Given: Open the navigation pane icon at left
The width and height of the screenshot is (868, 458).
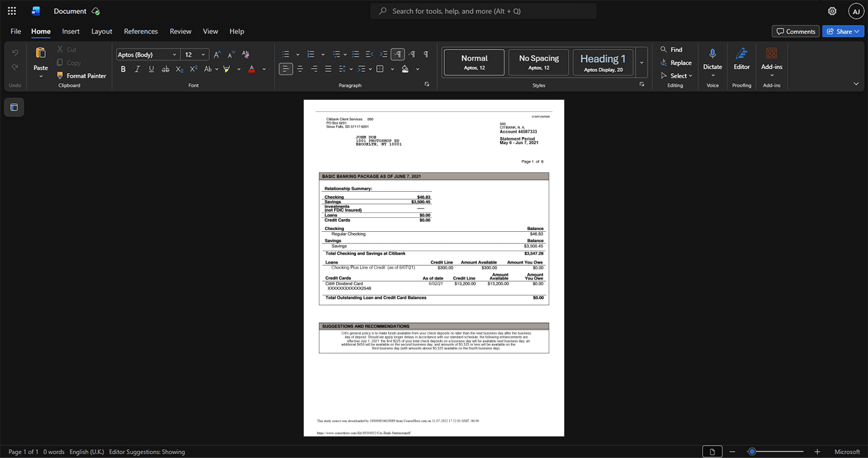Looking at the screenshot, I should coord(14,107).
